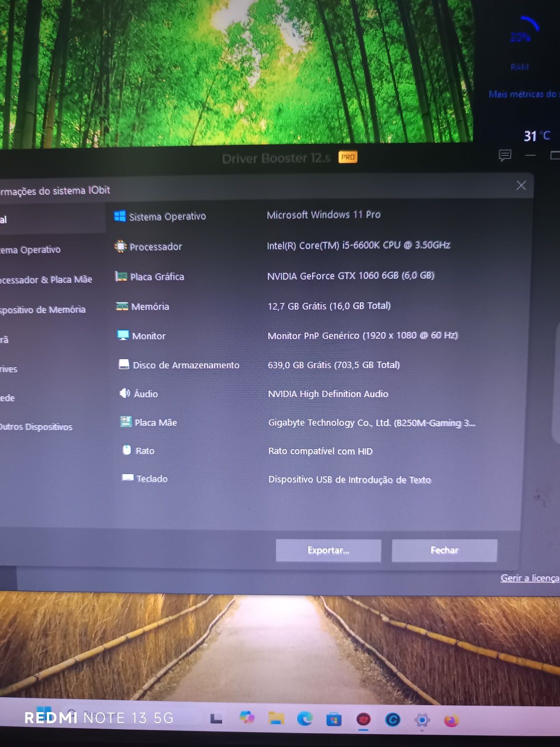
Task: Click the PRO badge next to Driver Booster title
Action: click(x=348, y=157)
